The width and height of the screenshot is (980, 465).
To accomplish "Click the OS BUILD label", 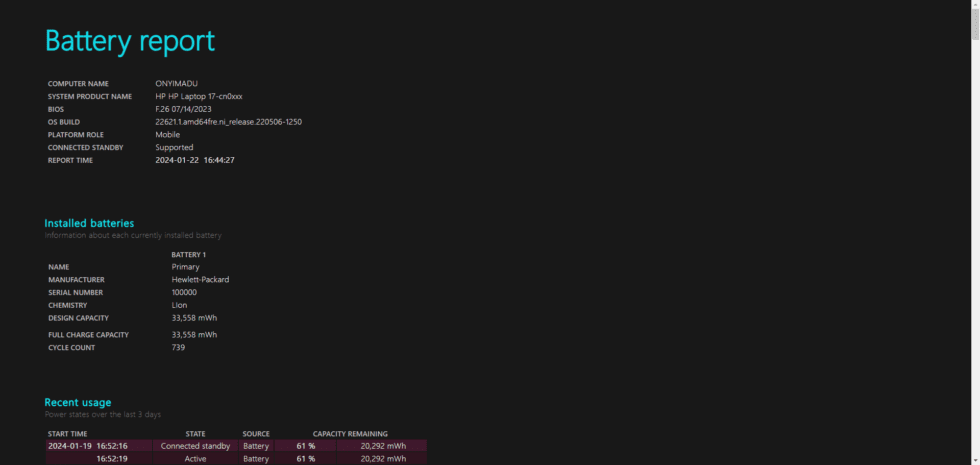I will 64,122.
